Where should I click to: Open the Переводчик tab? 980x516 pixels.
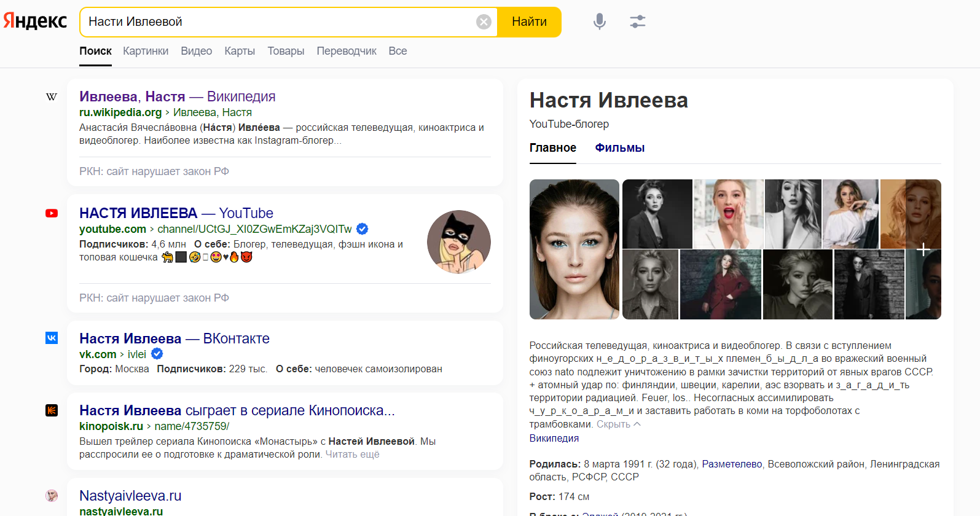coord(347,51)
